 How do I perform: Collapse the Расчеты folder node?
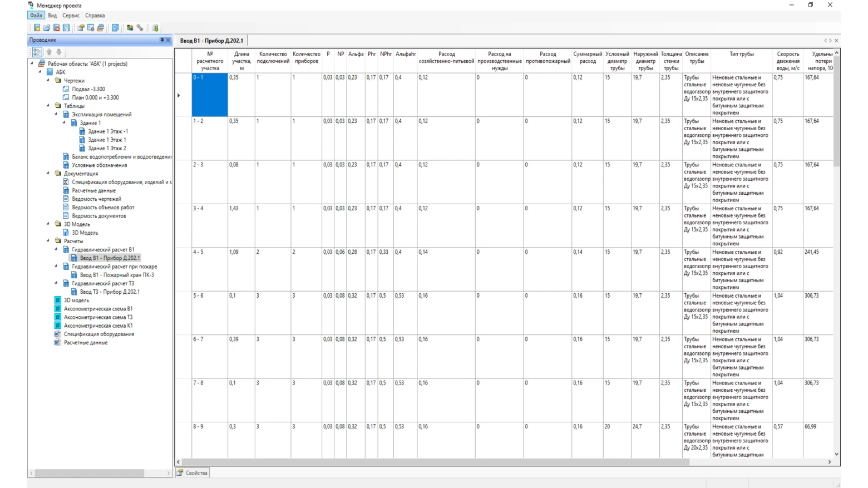point(48,241)
